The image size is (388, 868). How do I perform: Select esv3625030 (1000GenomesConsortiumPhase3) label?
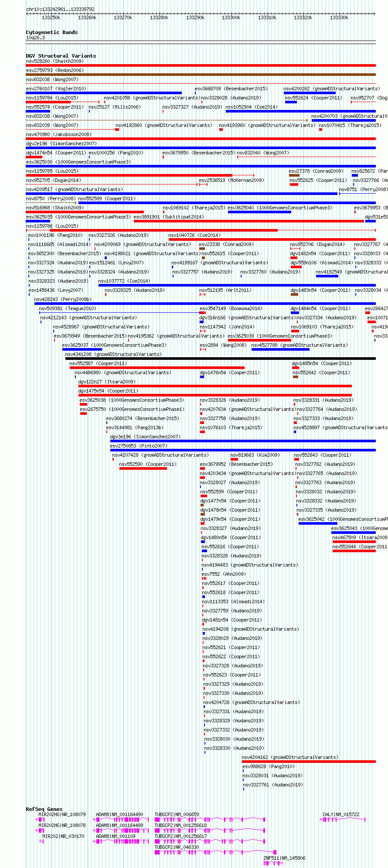point(78,162)
